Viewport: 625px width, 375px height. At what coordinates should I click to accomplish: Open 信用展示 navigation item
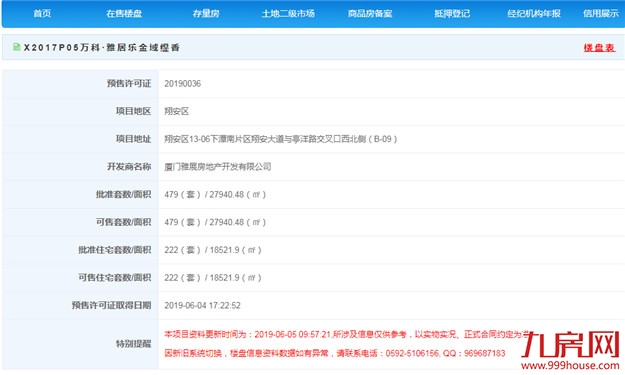click(x=601, y=14)
